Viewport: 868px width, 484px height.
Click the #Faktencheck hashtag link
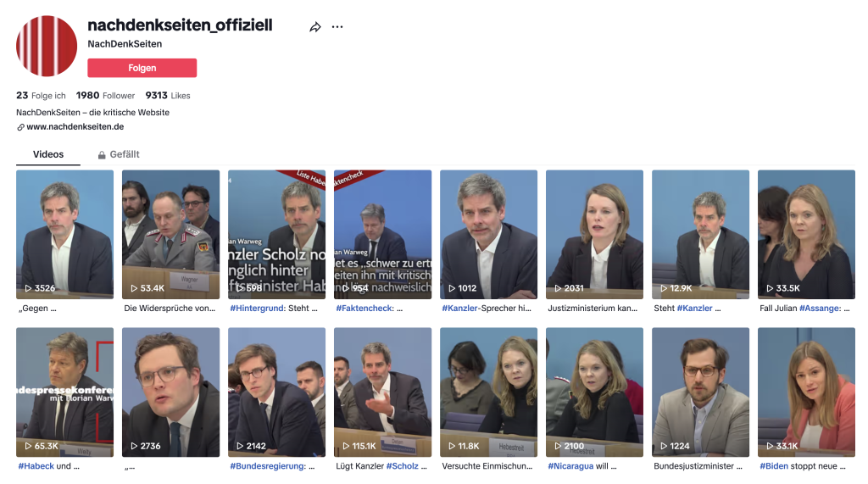364,309
